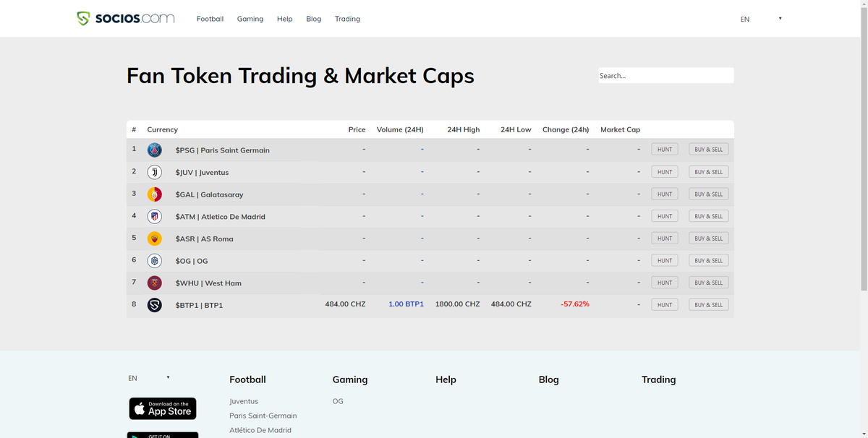Click HUNT button for Paris Saint Germain
The height and width of the screenshot is (438, 868).
pos(665,150)
